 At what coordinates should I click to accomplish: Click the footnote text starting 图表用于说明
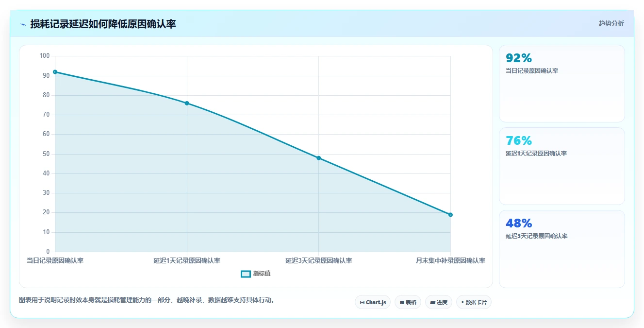148,300
